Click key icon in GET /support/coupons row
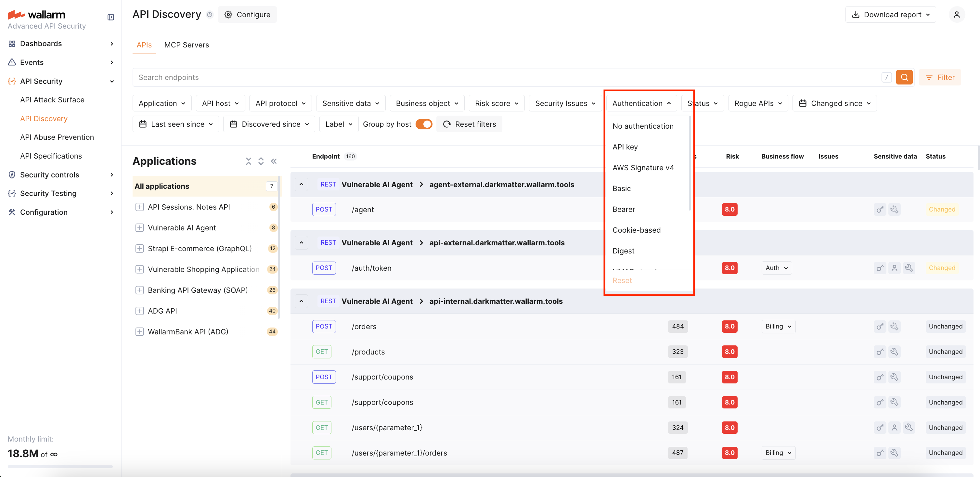Screen dimensions: 980x477 880,403
